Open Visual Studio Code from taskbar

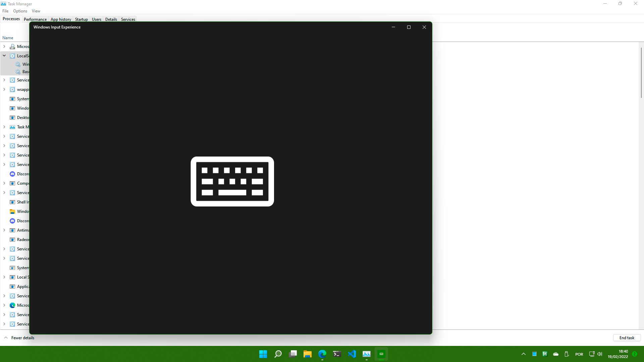click(x=352, y=354)
